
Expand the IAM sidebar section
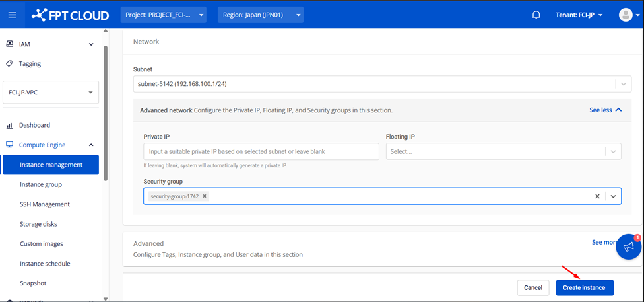91,44
